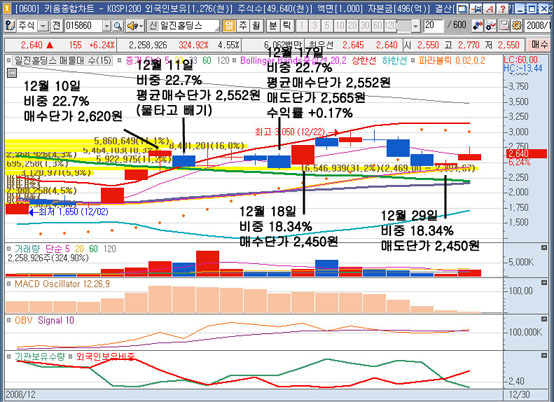Click the title bar font size A icon

pos(490,8)
